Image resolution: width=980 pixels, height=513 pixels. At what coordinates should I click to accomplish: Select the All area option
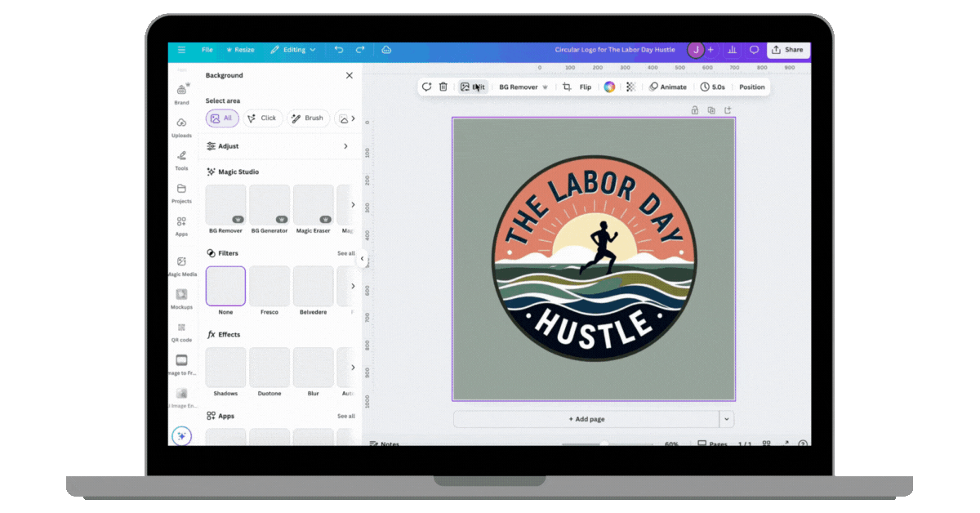222,118
